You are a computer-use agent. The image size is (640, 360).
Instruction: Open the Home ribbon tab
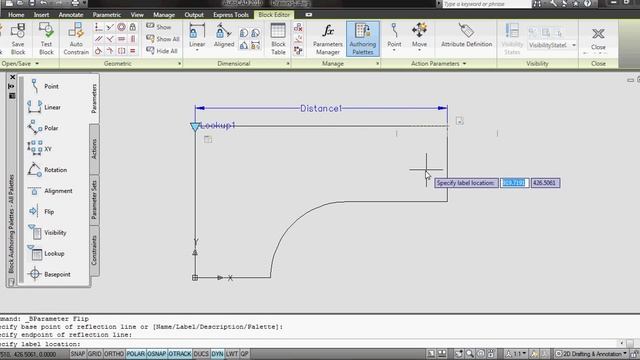pyautogui.click(x=16, y=15)
